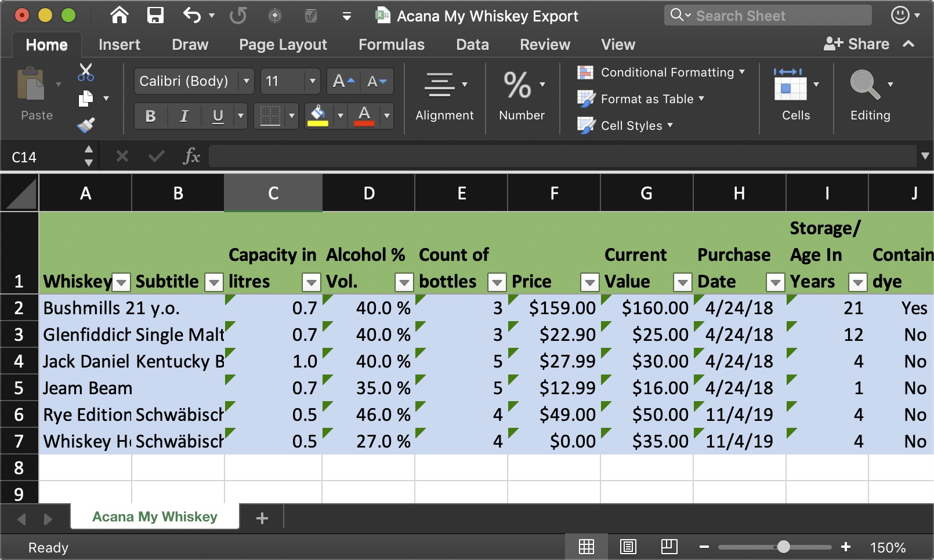
Task: Toggle italic formatting
Action: click(x=184, y=116)
